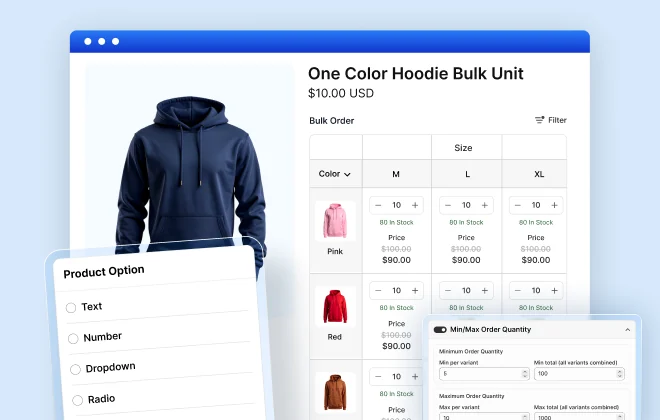Viewport: 660px width, 420px height.
Task: Increase quantity for Pink size M
Action: [415, 205]
